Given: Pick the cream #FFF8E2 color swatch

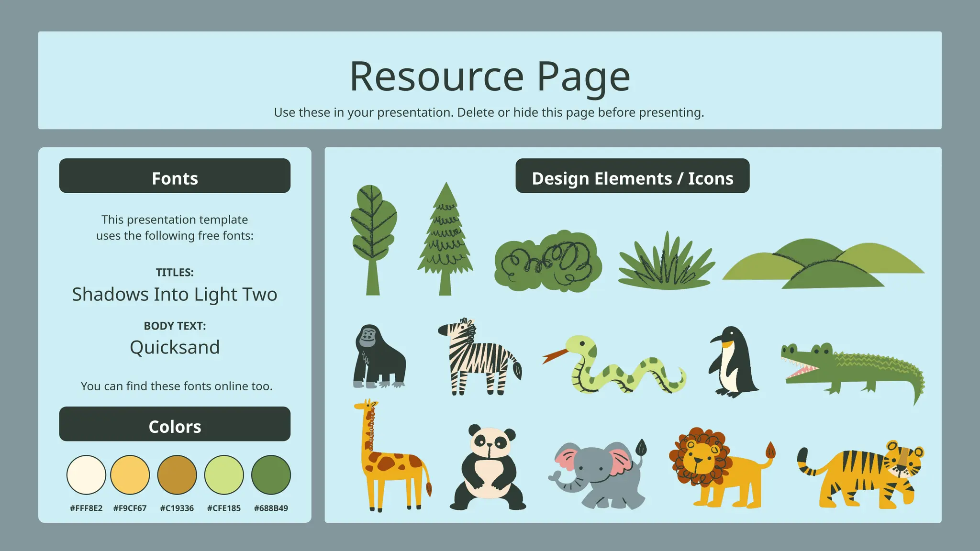Looking at the screenshot, I should click(86, 475).
